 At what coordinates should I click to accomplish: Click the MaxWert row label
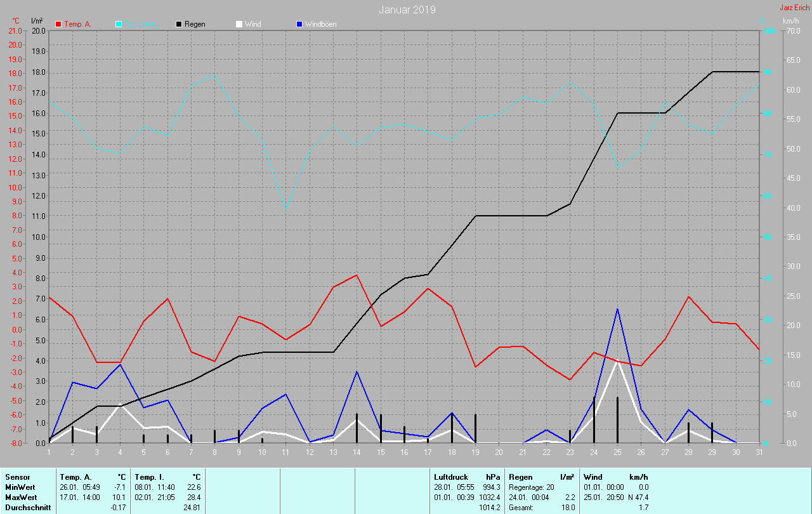tap(20, 498)
